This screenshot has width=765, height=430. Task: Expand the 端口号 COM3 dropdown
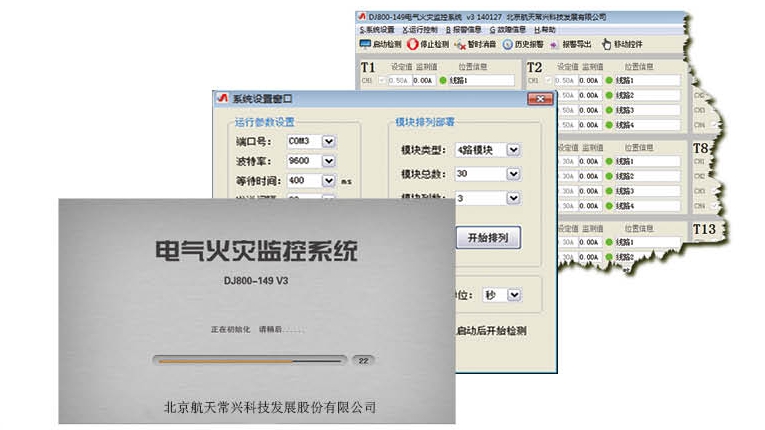point(329,141)
